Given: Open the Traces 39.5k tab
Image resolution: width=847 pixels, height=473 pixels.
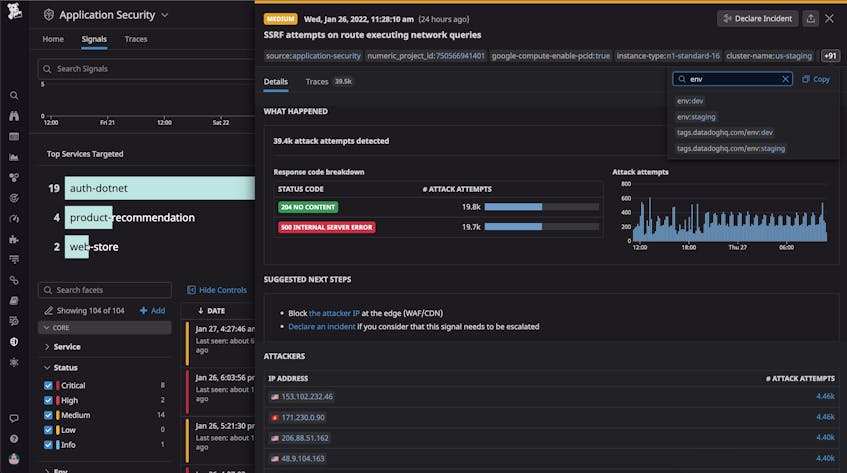Looking at the screenshot, I should [x=328, y=82].
